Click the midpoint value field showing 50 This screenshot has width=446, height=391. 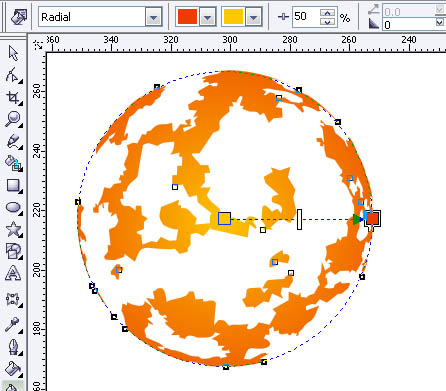(x=306, y=16)
